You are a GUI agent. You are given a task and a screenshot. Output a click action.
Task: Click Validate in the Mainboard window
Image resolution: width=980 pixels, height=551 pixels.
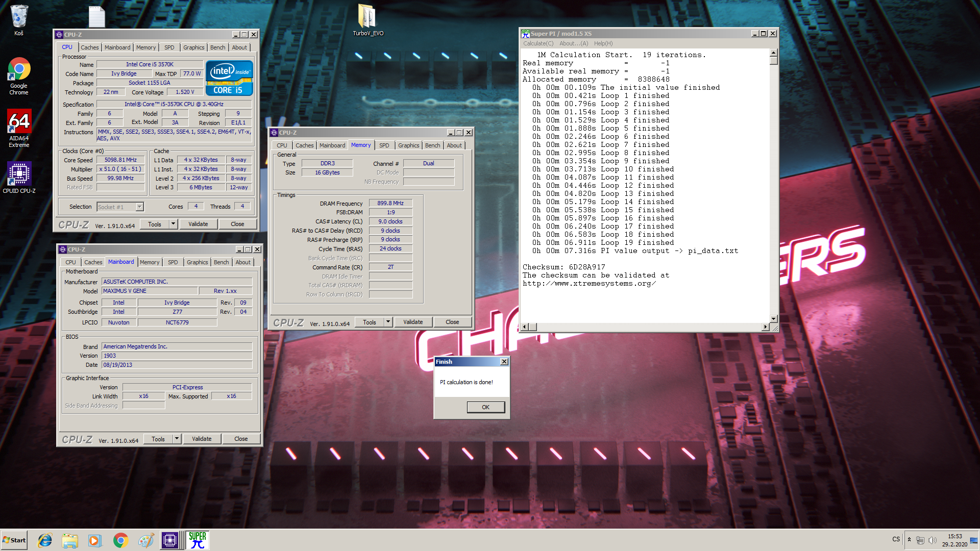[x=202, y=439]
